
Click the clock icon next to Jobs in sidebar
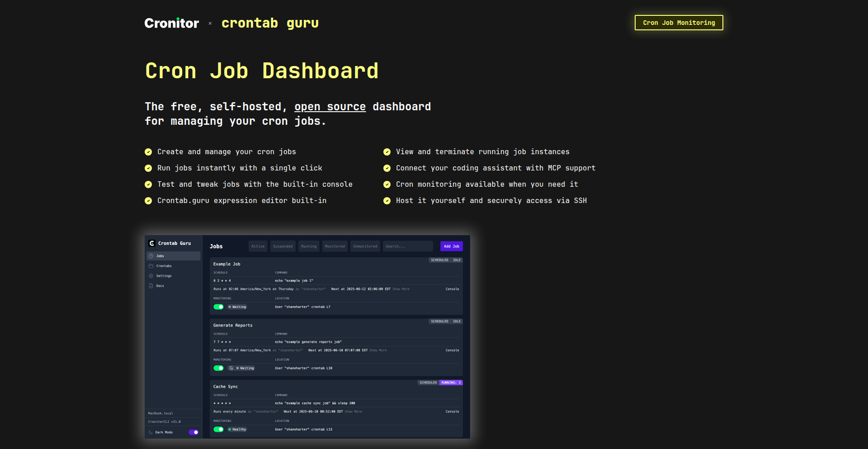[151, 256]
